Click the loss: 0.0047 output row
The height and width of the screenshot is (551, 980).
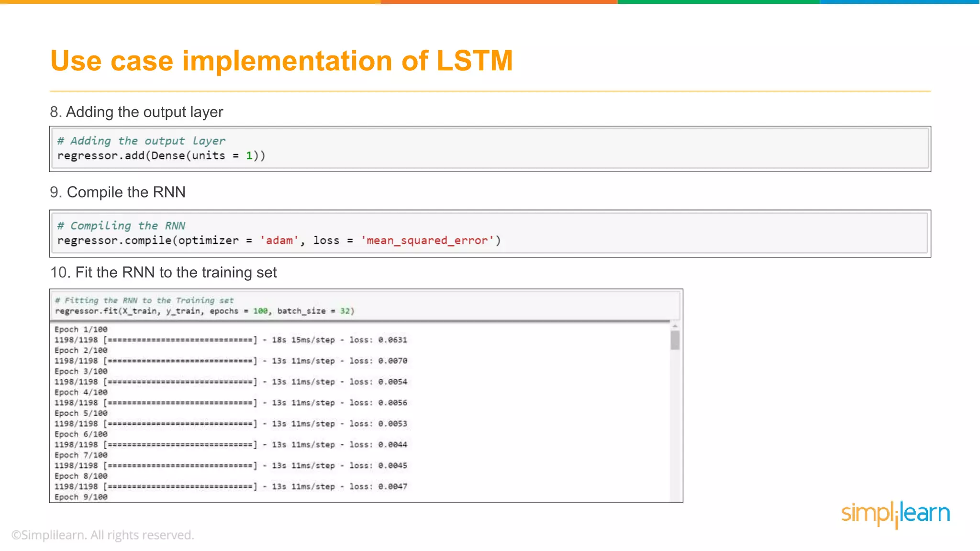point(231,486)
